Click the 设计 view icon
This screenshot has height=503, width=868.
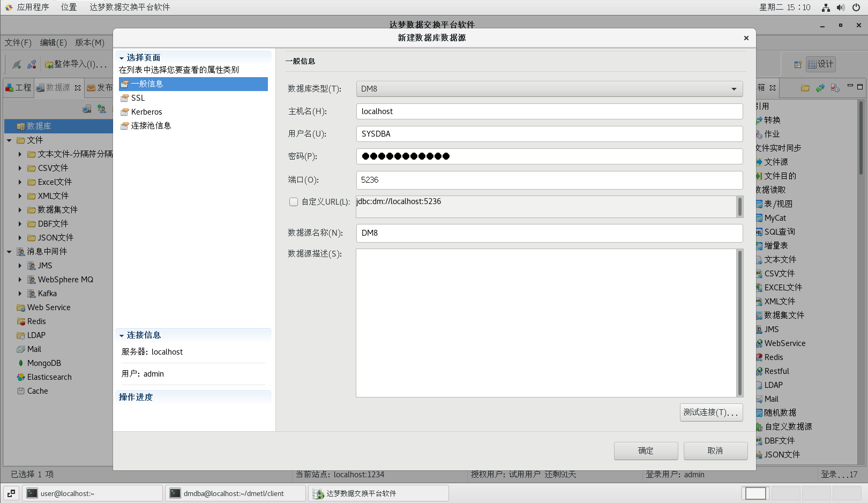click(812, 64)
